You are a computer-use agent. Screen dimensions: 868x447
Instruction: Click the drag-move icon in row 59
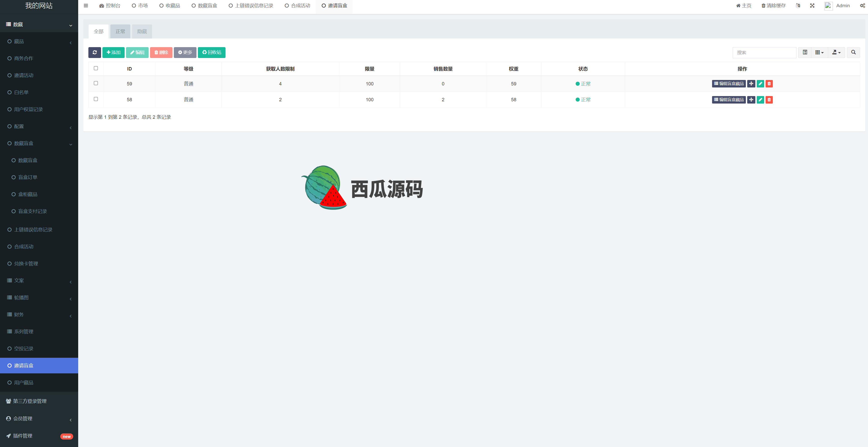tap(751, 84)
